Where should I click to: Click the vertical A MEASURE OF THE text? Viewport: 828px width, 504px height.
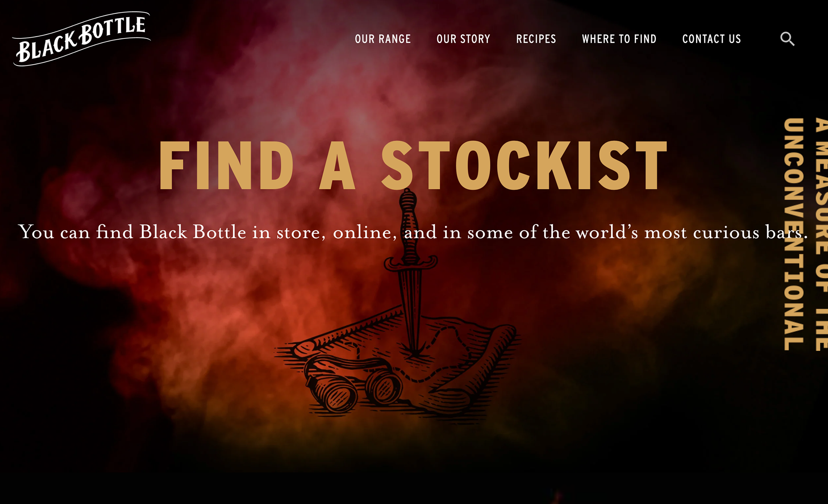tap(821, 234)
